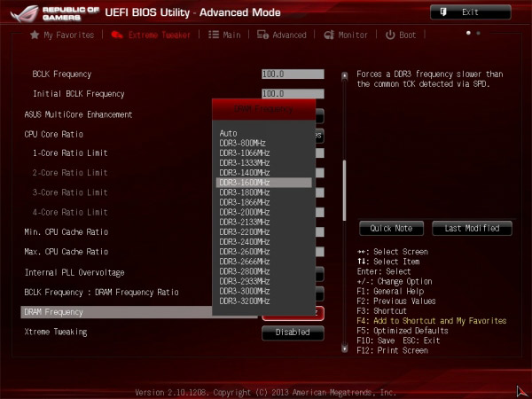Click the Exit door icon

click(x=443, y=12)
